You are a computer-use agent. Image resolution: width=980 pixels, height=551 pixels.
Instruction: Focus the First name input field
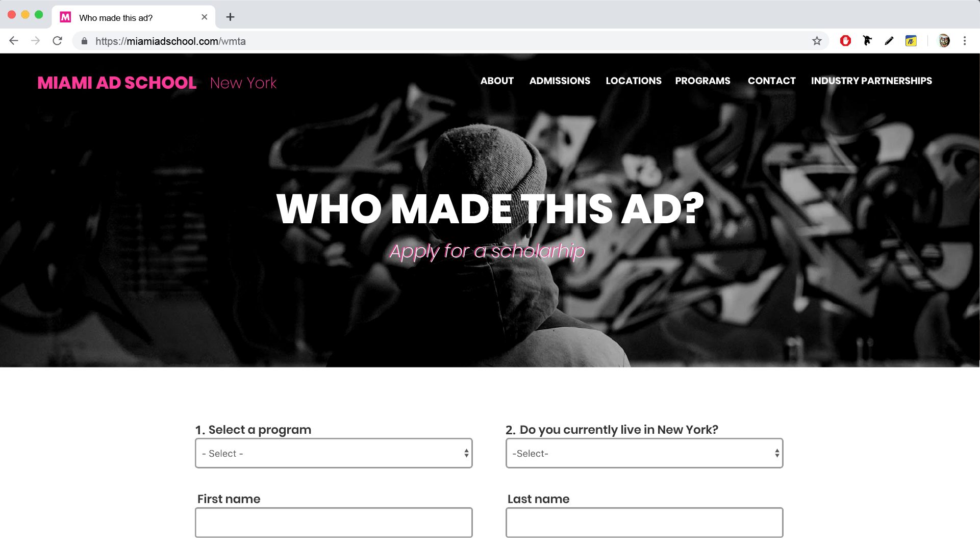[334, 522]
